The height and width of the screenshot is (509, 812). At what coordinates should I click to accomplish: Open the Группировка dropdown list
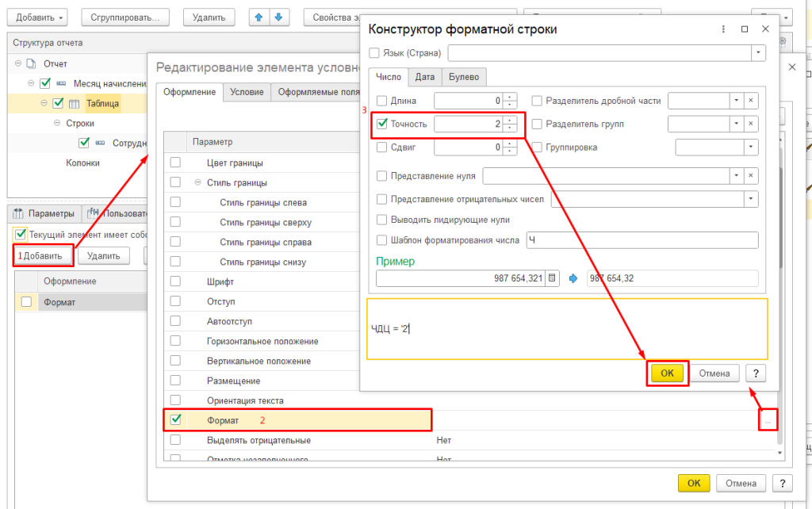tap(750, 147)
